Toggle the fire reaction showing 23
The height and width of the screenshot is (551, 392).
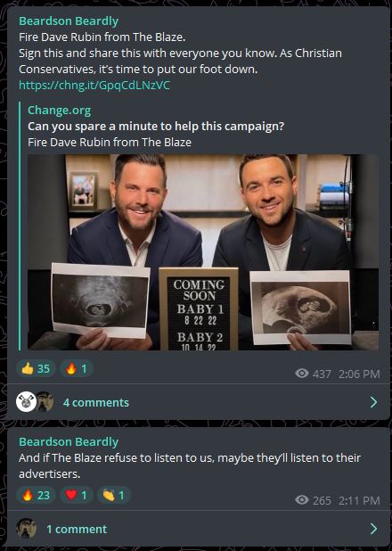36,495
